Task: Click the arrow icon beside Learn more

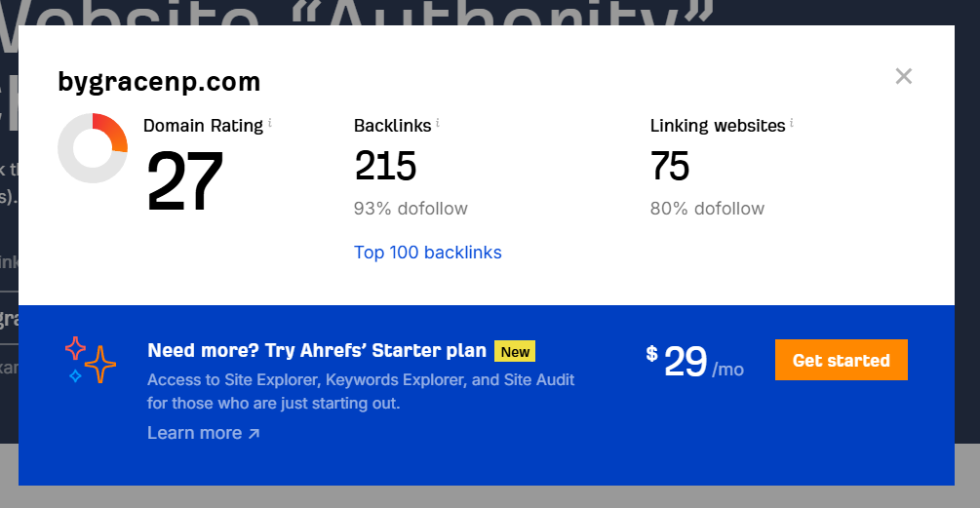Action: pyautogui.click(x=254, y=433)
